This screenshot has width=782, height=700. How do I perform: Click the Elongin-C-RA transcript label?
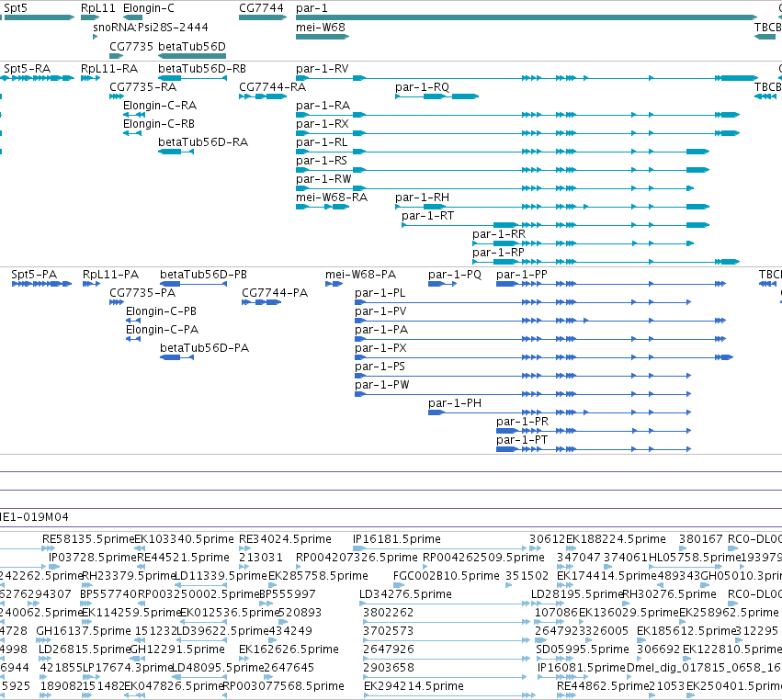point(160,106)
